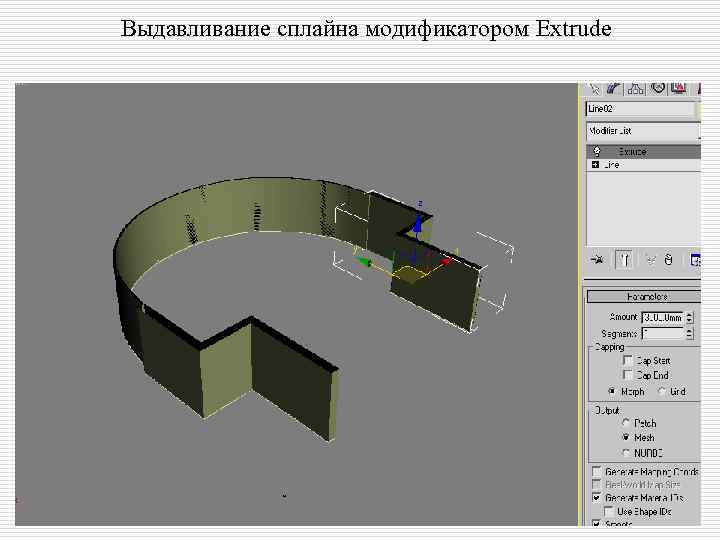Open the Display command panel tab
Screen dimensions: 720x540
click(679, 89)
